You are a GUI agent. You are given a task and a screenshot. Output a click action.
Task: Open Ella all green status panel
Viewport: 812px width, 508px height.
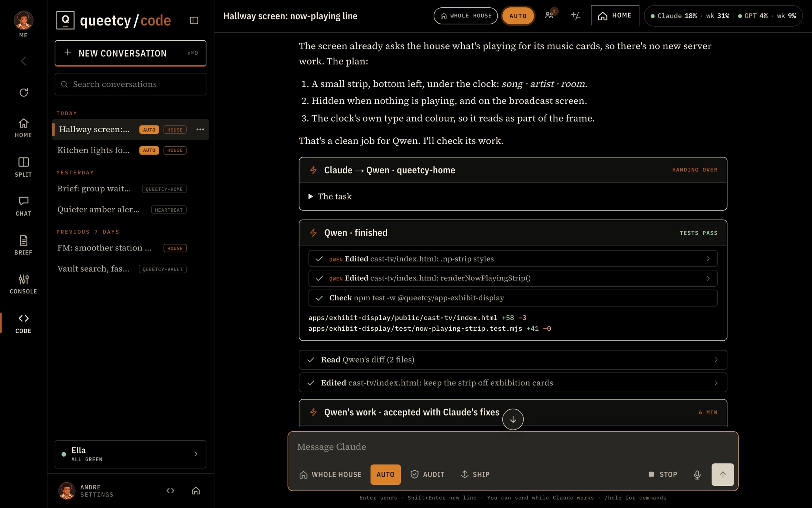tap(130, 454)
